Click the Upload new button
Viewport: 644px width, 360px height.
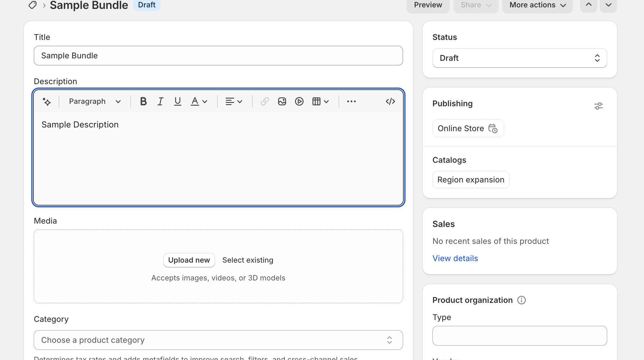pos(189,260)
